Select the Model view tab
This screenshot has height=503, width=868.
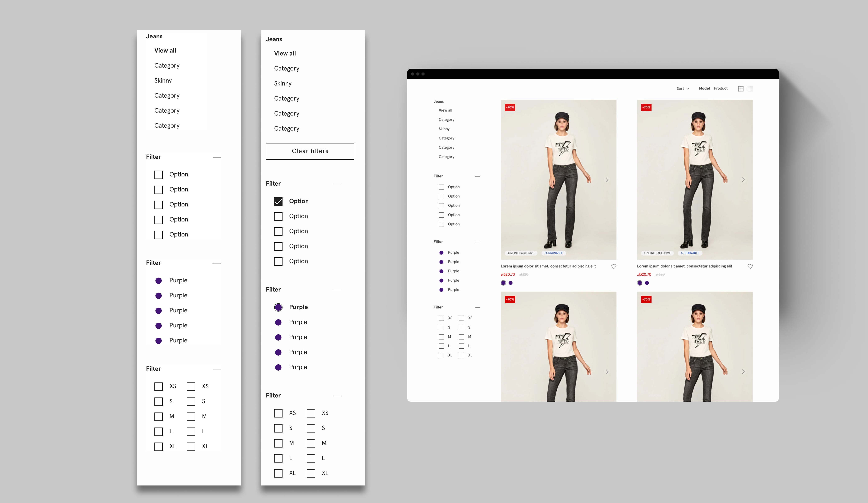pyautogui.click(x=704, y=88)
